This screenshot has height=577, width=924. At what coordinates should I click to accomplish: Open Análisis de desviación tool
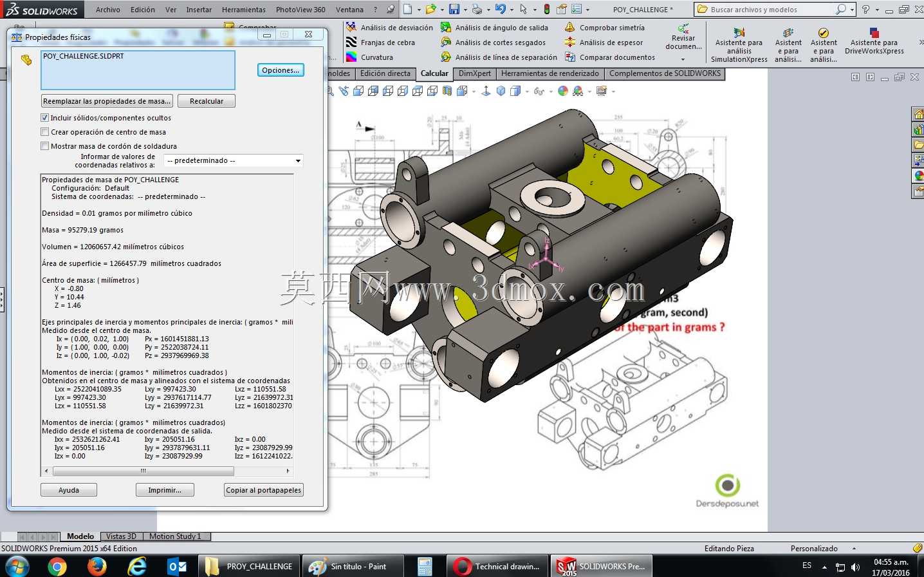coord(389,28)
